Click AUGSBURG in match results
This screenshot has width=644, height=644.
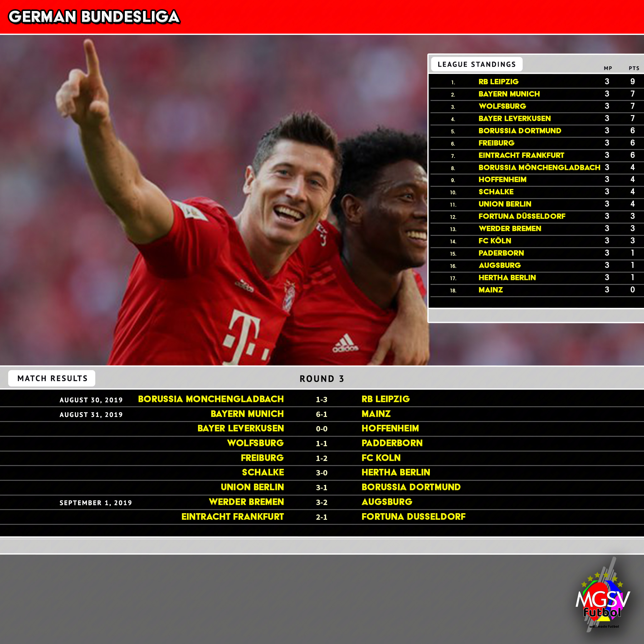387,502
